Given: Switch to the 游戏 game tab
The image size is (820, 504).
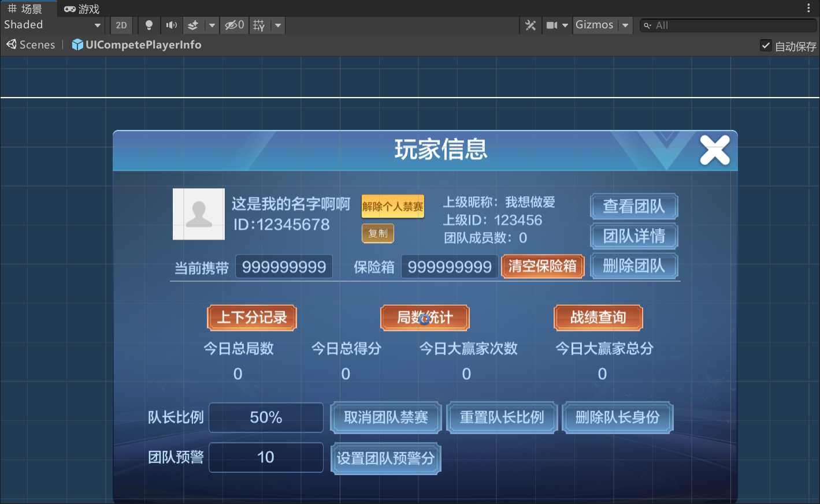Looking at the screenshot, I should [82, 9].
